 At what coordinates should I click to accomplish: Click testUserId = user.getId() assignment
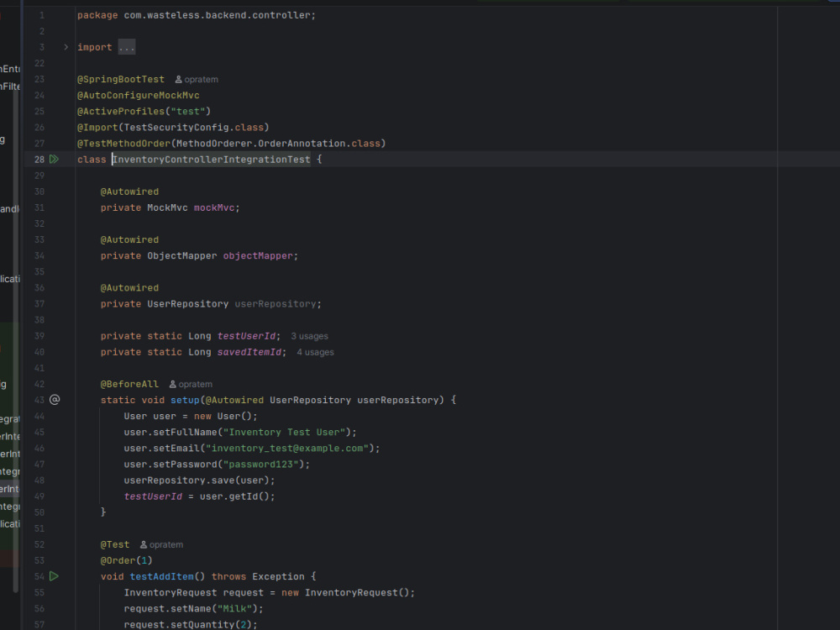pos(199,496)
